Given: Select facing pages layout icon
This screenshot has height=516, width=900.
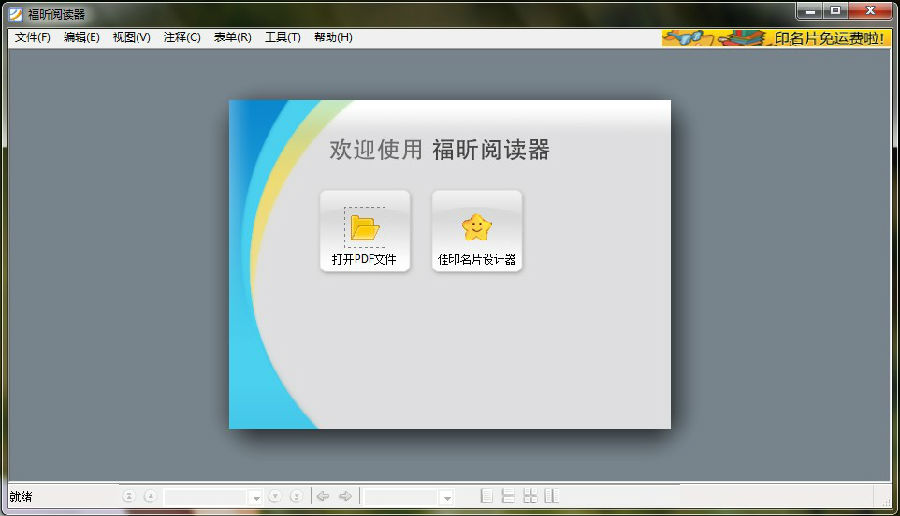Looking at the screenshot, I should coord(530,496).
